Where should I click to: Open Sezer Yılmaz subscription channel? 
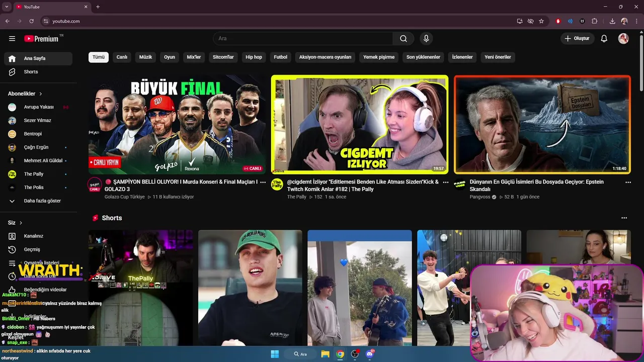[x=38, y=121]
